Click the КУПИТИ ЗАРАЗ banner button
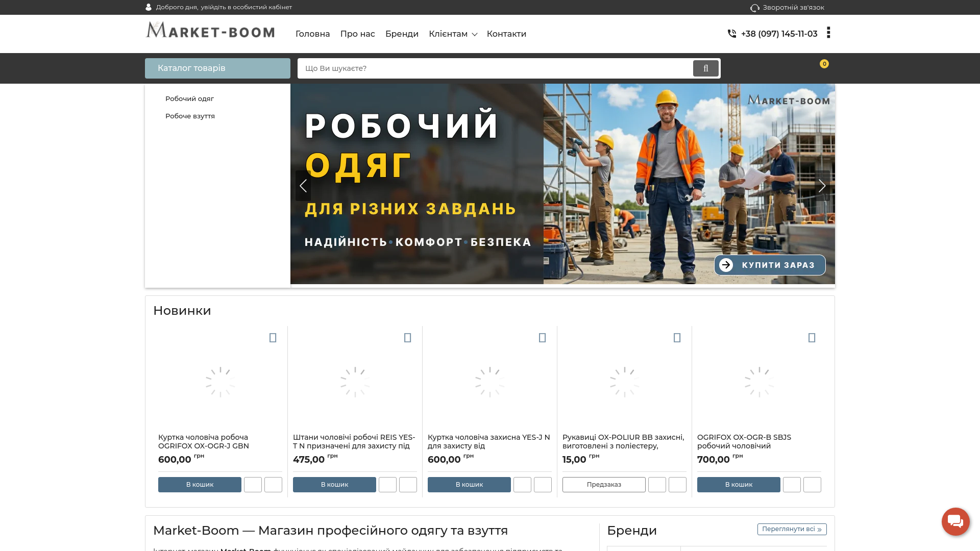Image resolution: width=980 pixels, height=551 pixels. (x=770, y=265)
